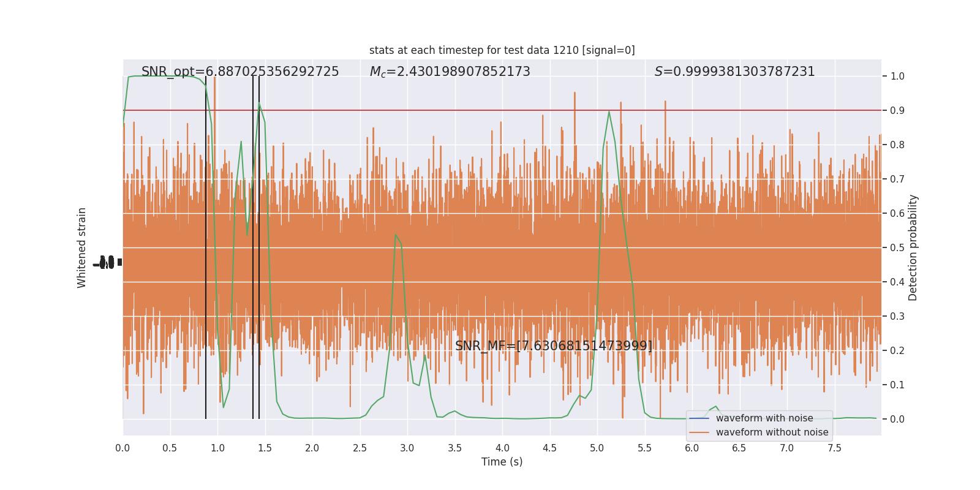Click the 0.0 tick on time axis
Viewport: 980px width, 490px height.
click(123, 448)
